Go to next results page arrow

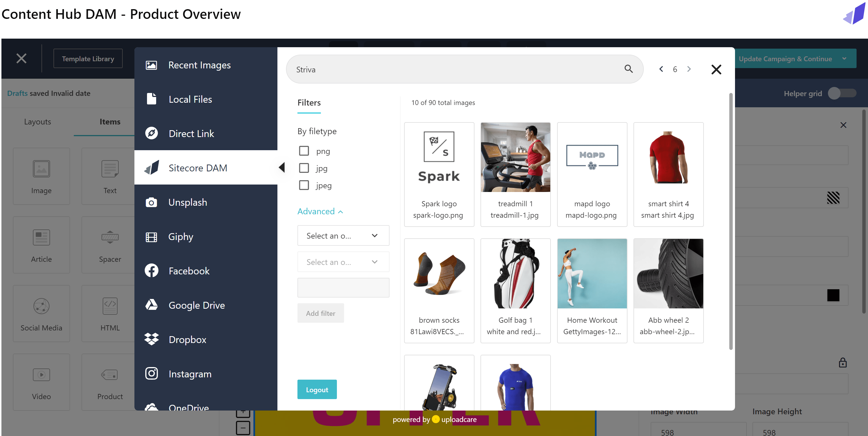click(689, 69)
